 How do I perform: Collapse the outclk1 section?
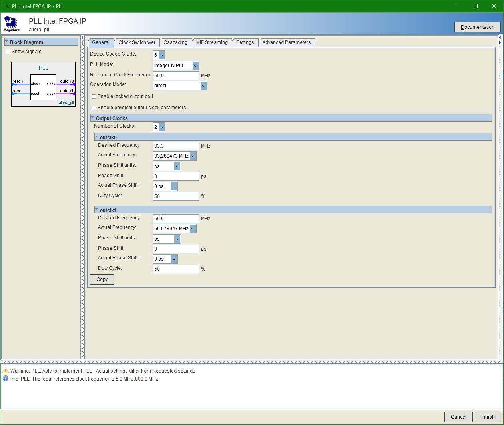[96, 210]
